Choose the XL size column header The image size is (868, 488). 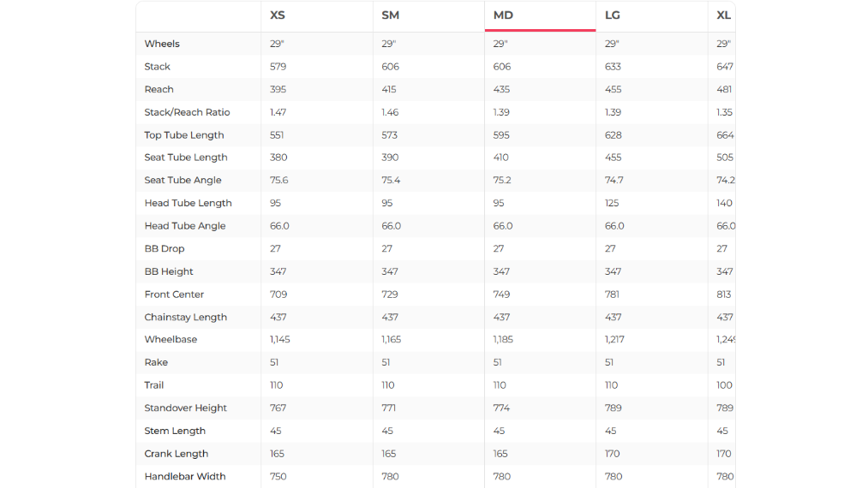pyautogui.click(x=724, y=15)
